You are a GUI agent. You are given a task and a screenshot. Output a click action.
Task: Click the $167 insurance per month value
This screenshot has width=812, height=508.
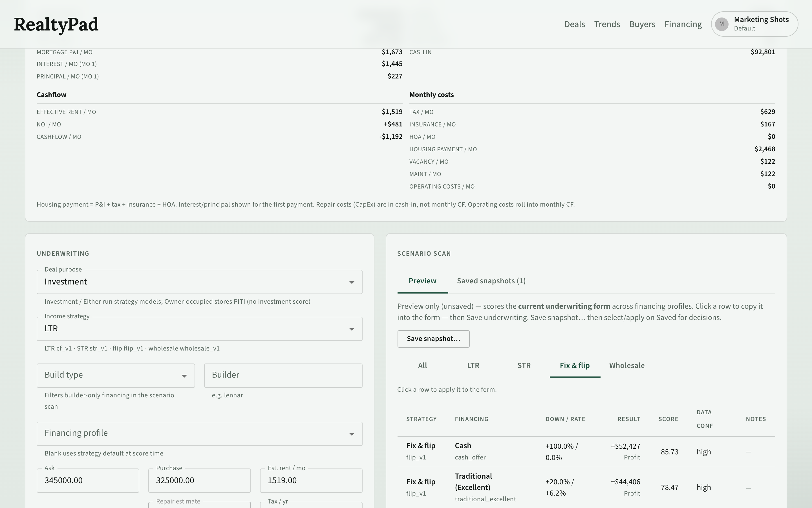pos(767,124)
